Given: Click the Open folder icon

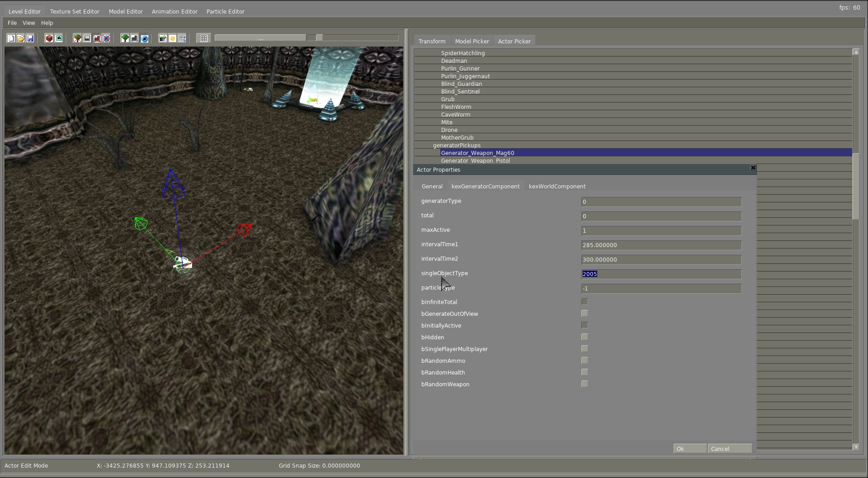Looking at the screenshot, I should [x=21, y=38].
